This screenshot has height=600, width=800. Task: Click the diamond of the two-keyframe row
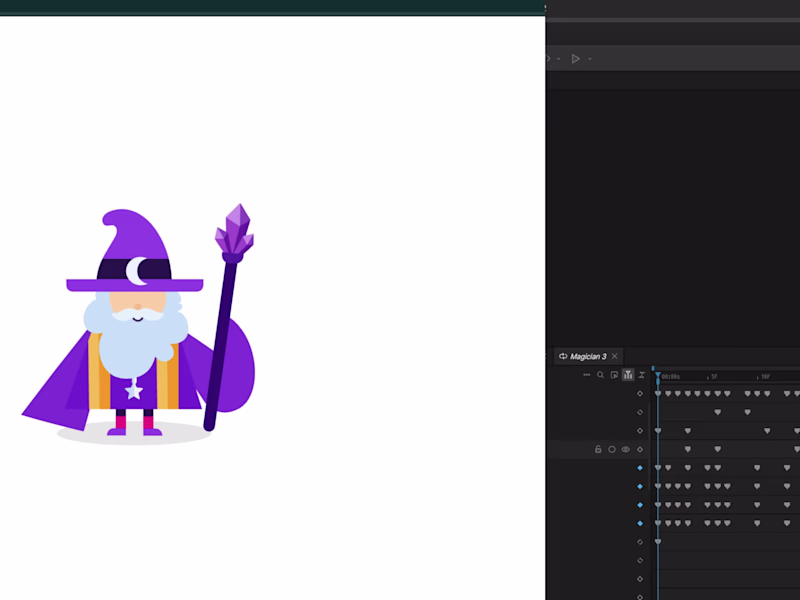tap(640, 412)
